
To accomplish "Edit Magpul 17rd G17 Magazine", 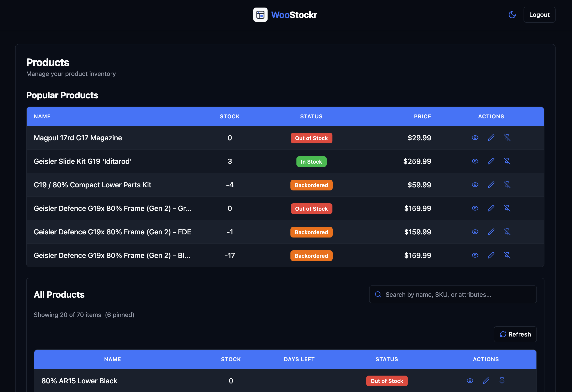I will (x=491, y=138).
